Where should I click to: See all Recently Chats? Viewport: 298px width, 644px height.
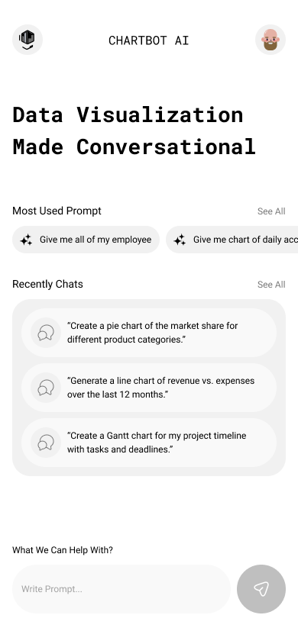point(271,284)
